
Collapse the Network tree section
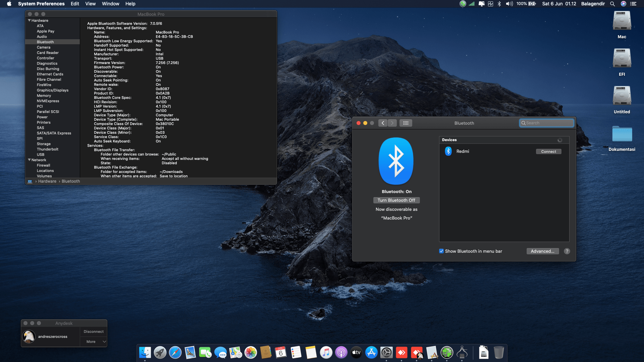point(29,160)
